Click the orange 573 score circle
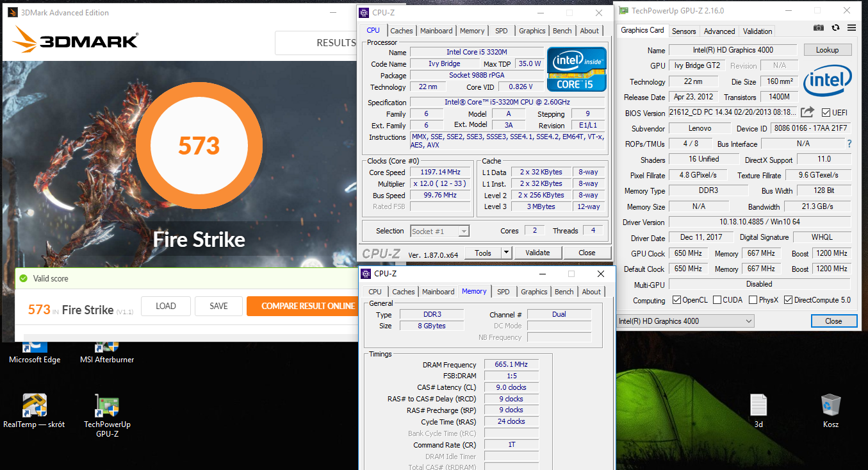868x470 pixels. click(x=199, y=146)
